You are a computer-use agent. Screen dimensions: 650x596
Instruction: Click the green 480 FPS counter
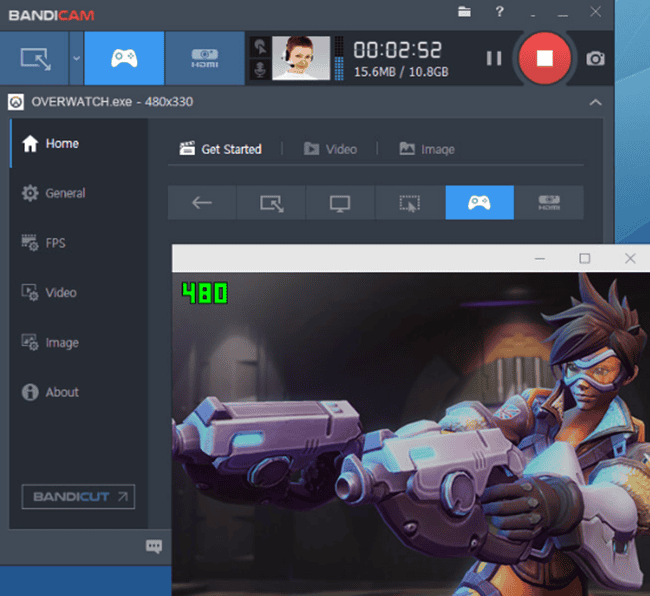[205, 293]
